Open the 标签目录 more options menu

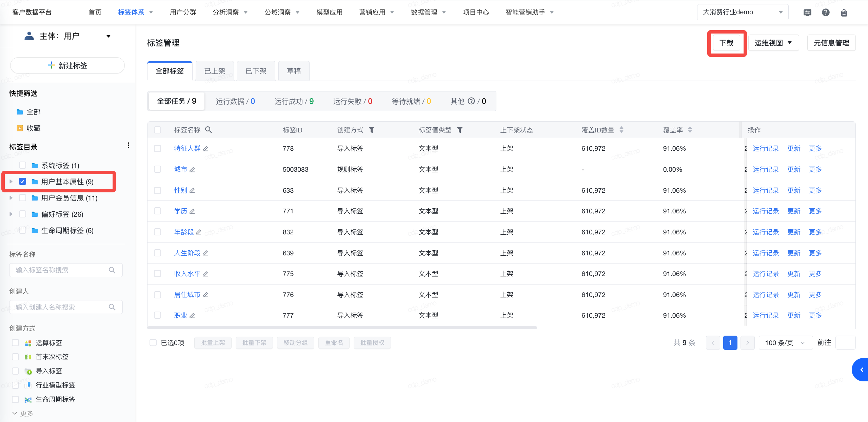pos(128,145)
